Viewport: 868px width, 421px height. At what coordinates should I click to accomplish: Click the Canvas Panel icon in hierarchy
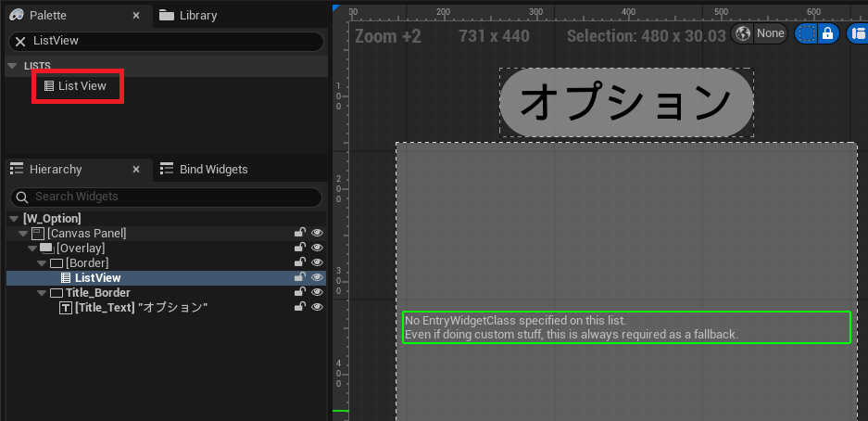coord(37,234)
